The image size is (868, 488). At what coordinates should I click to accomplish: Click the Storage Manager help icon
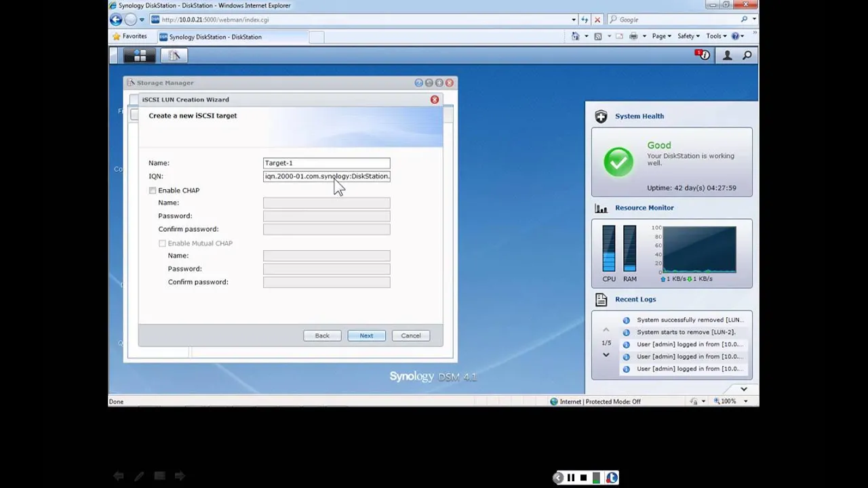tap(419, 83)
